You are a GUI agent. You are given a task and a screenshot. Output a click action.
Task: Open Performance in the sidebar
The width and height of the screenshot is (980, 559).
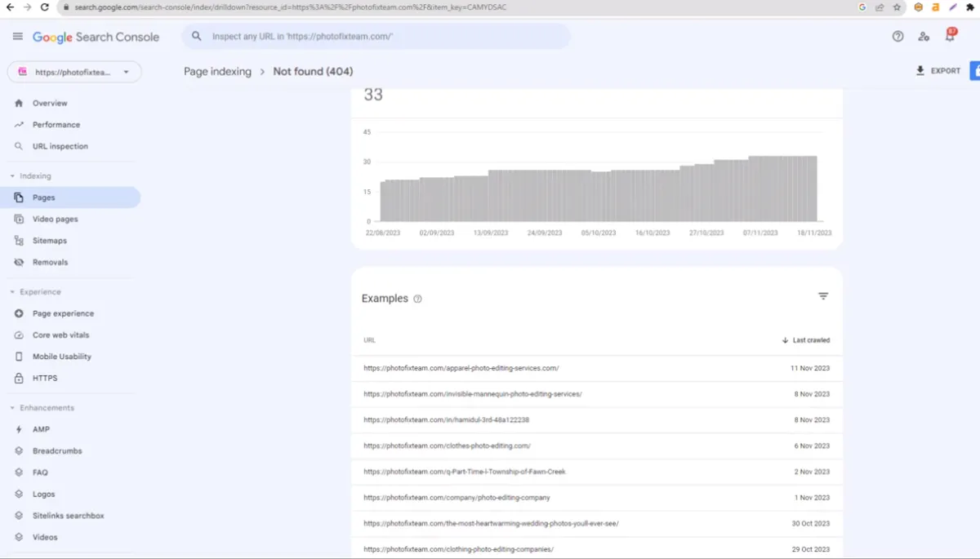56,125
